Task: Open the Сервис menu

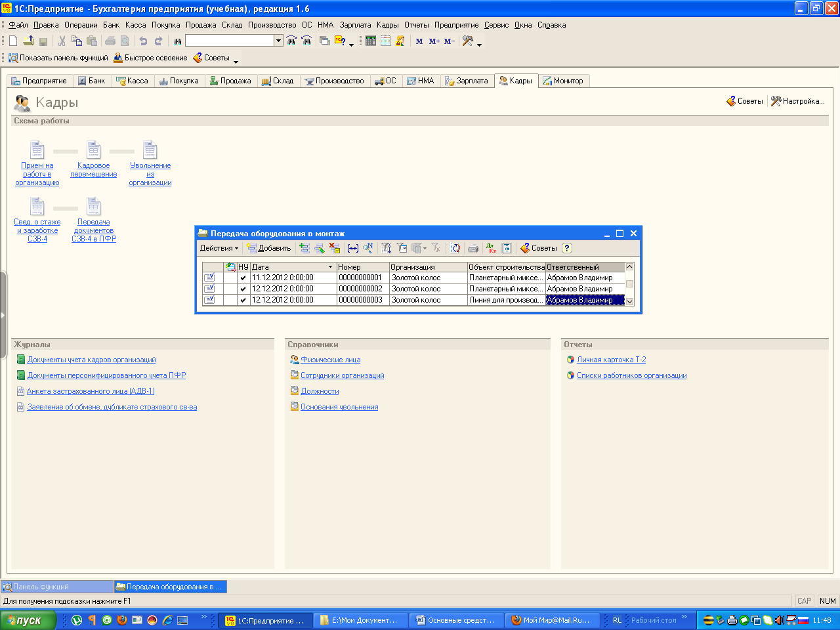Action: coord(497,25)
